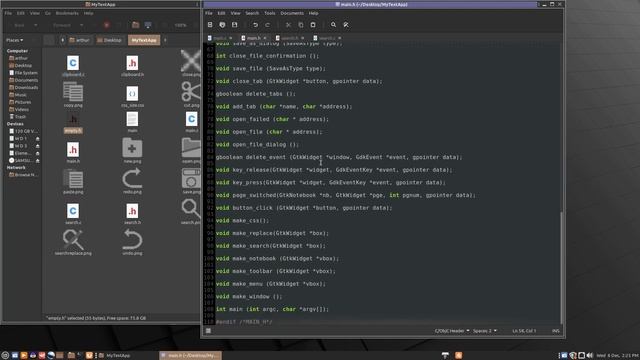Viewport: 640px width, 360px height.
Task: Open the search and replace tool
Action: (x=346, y=25)
